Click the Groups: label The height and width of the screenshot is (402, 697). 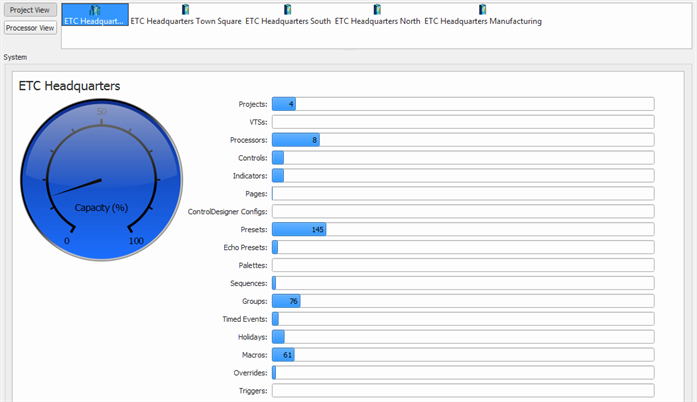(254, 301)
